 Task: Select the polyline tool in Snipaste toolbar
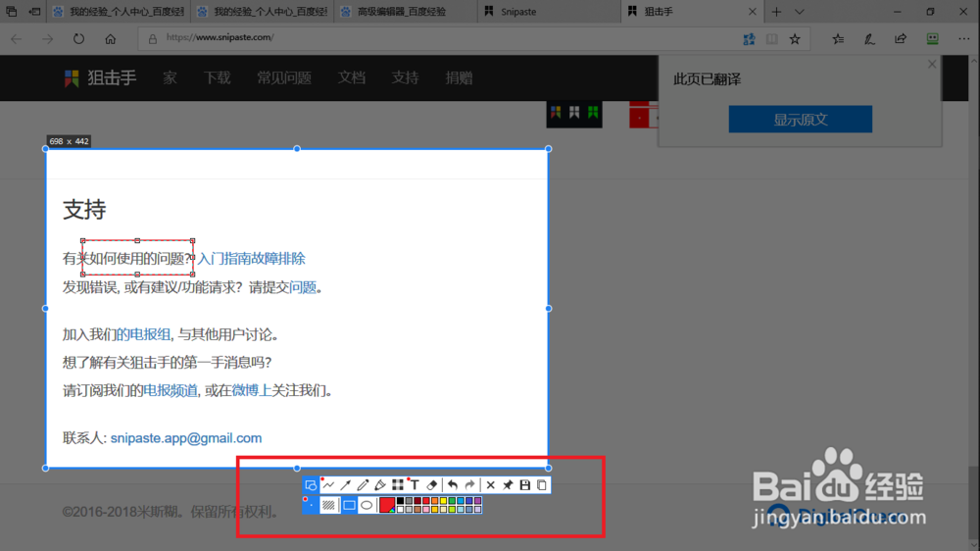(x=328, y=485)
